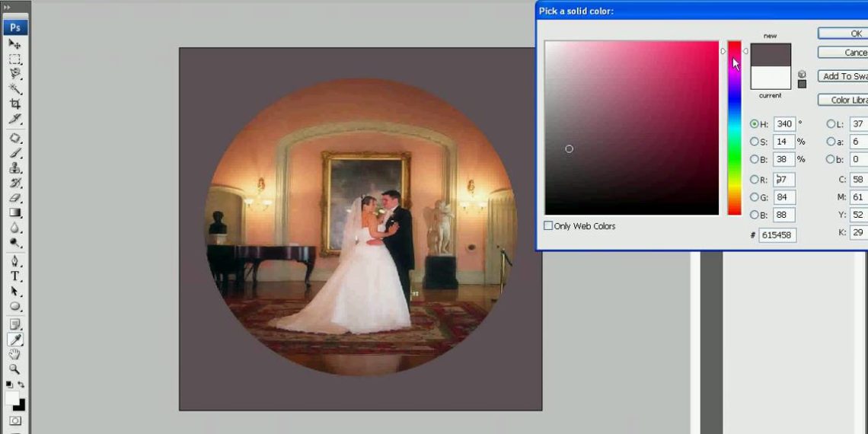The width and height of the screenshot is (868, 434).
Task: Click the M magenta field showing 61
Action: 859,197
